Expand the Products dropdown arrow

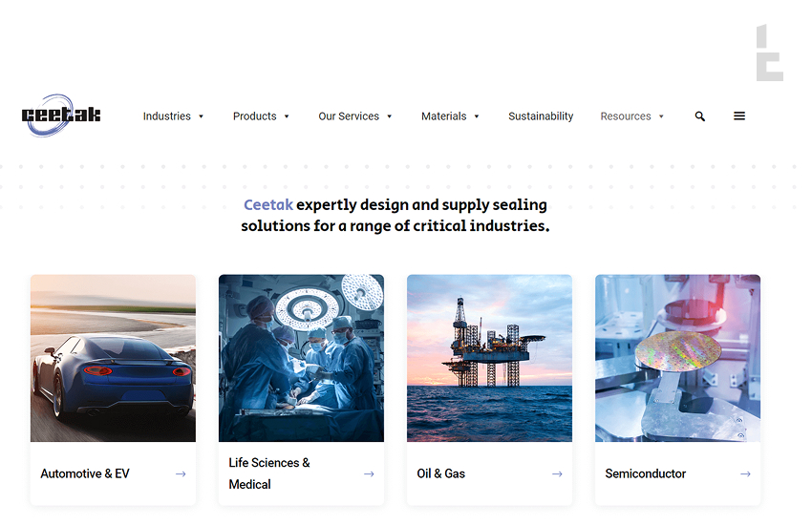287,116
